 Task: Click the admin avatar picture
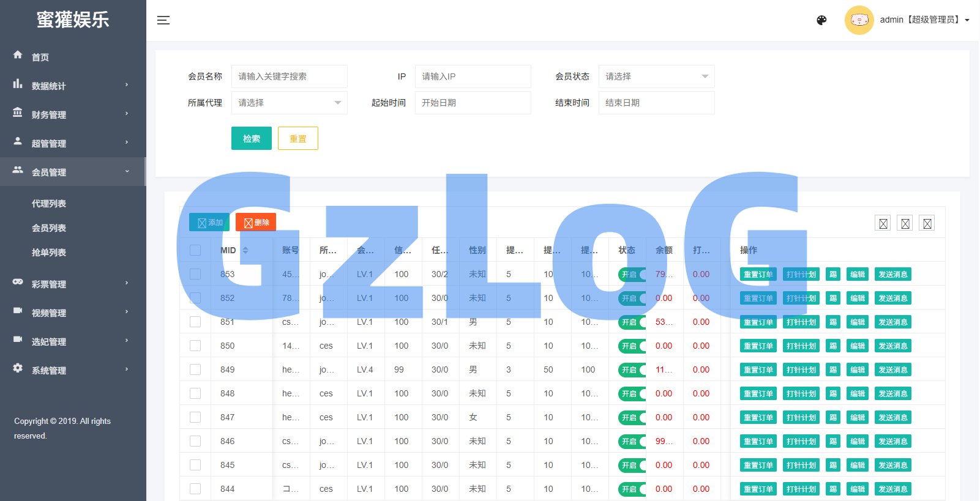point(859,20)
